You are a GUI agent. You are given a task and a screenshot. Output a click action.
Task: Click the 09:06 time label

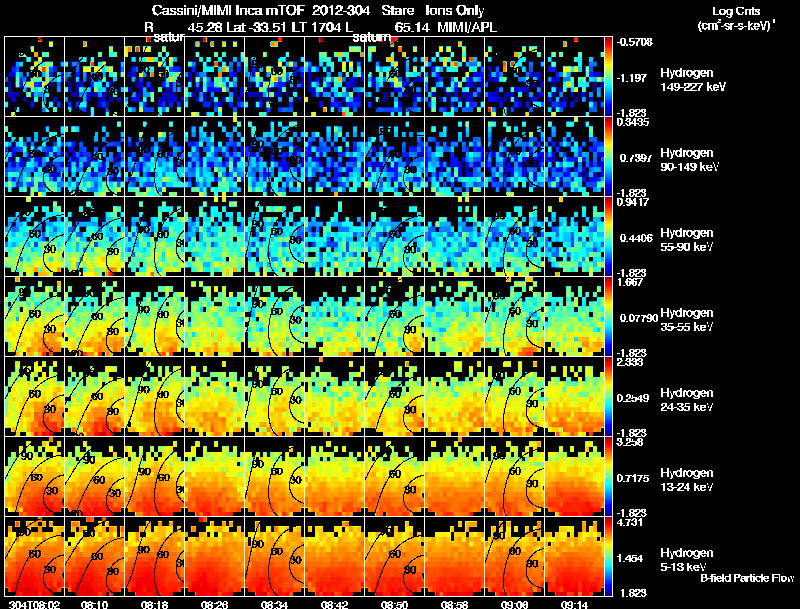(x=514, y=605)
